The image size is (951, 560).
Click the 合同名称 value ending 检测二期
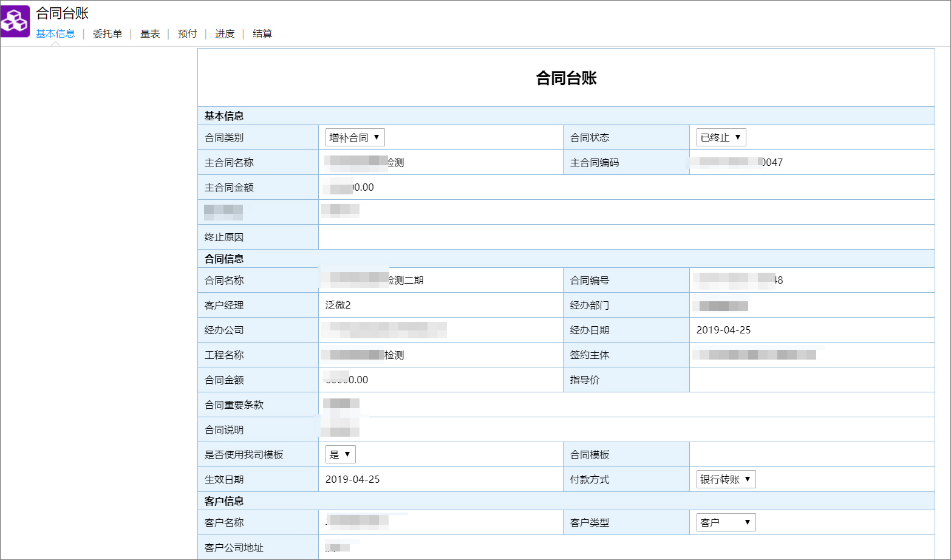[374, 280]
